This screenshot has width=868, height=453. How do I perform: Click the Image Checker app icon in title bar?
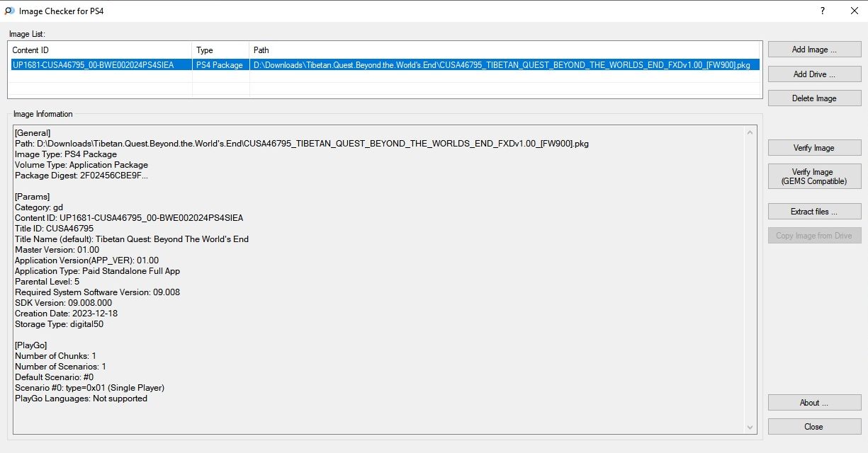point(9,11)
